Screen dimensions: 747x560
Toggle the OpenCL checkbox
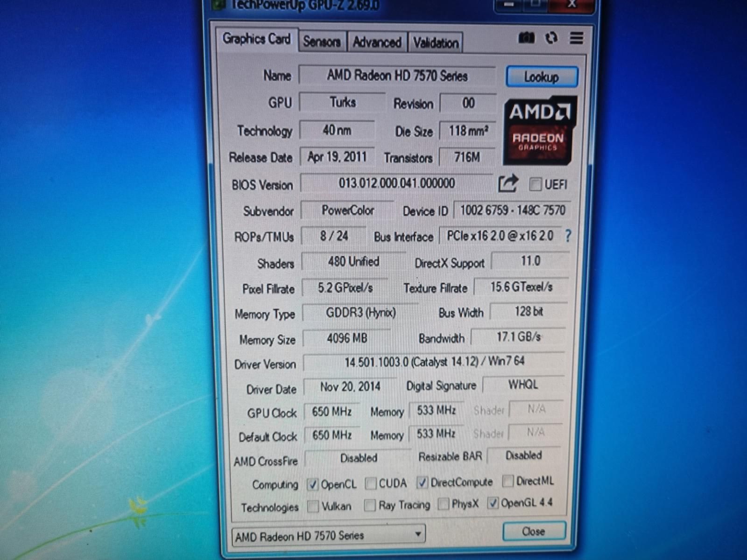pos(313,484)
